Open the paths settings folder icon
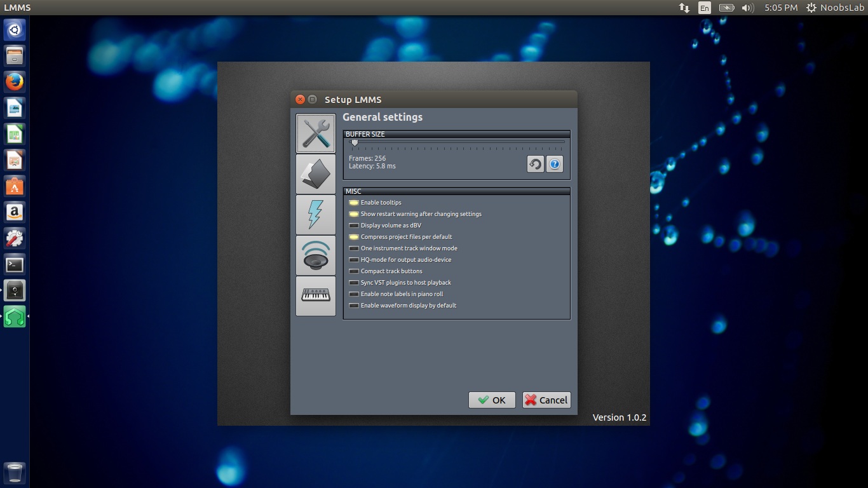868x488 pixels. pyautogui.click(x=316, y=174)
